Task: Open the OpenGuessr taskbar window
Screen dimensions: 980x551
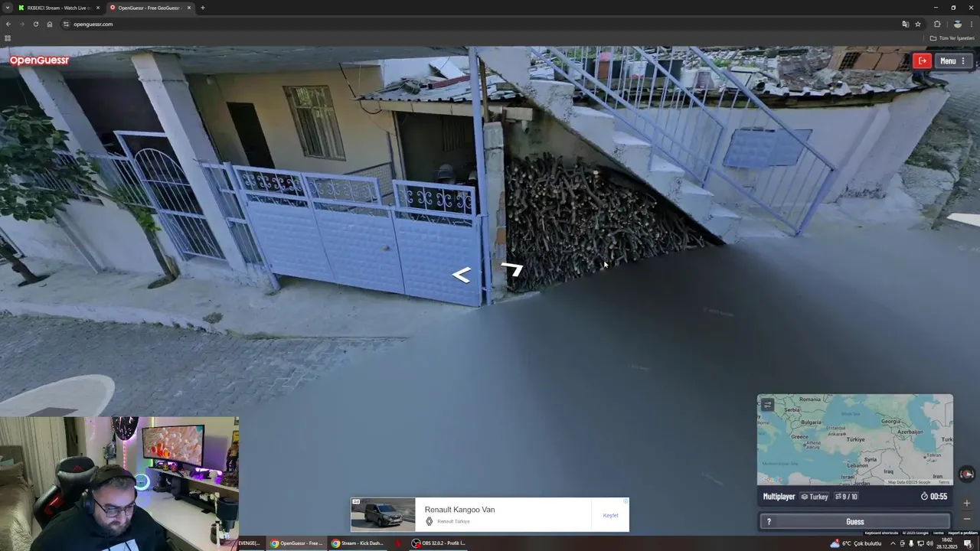Action: 296,543
